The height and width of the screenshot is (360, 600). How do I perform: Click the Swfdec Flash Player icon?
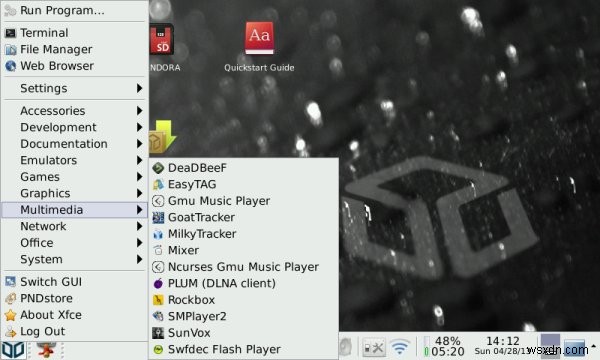pyautogui.click(x=158, y=349)
